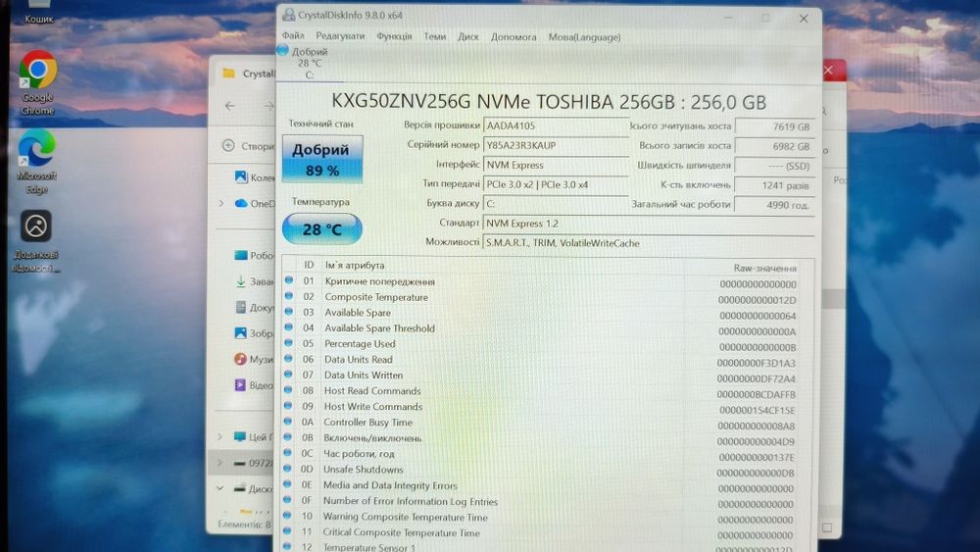Image resolution: width=980 pixels, height=552 pixels.
Task: Click the disk C: status circle in disk bar
Action: 282,50
